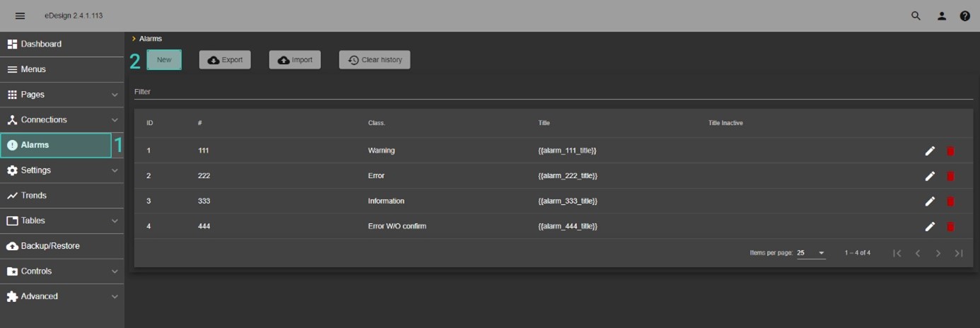The width and height of the screenshot is (980, 328).
Task: Jump to last page of alarms
Action: coord(959,253)
